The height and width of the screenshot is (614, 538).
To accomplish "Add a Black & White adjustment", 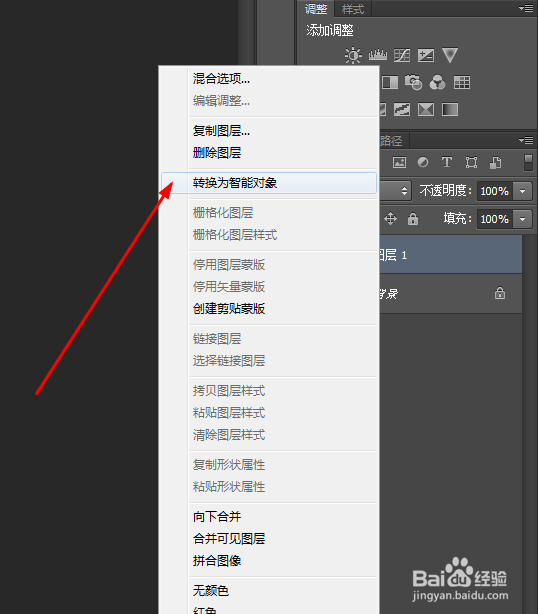I will [x=390, y=82].
